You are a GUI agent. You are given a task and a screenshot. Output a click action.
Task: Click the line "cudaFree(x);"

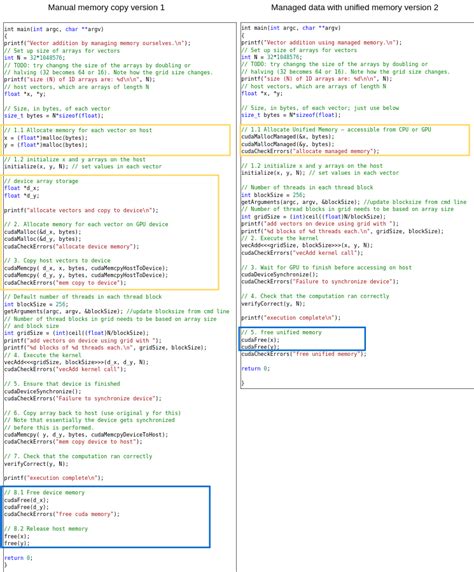(x=261, y=340)
